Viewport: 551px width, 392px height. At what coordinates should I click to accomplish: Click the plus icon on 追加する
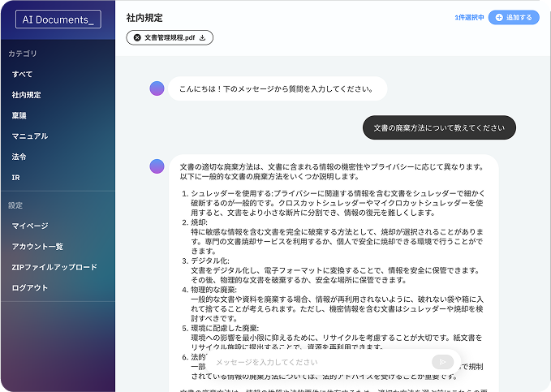(499, 17)
